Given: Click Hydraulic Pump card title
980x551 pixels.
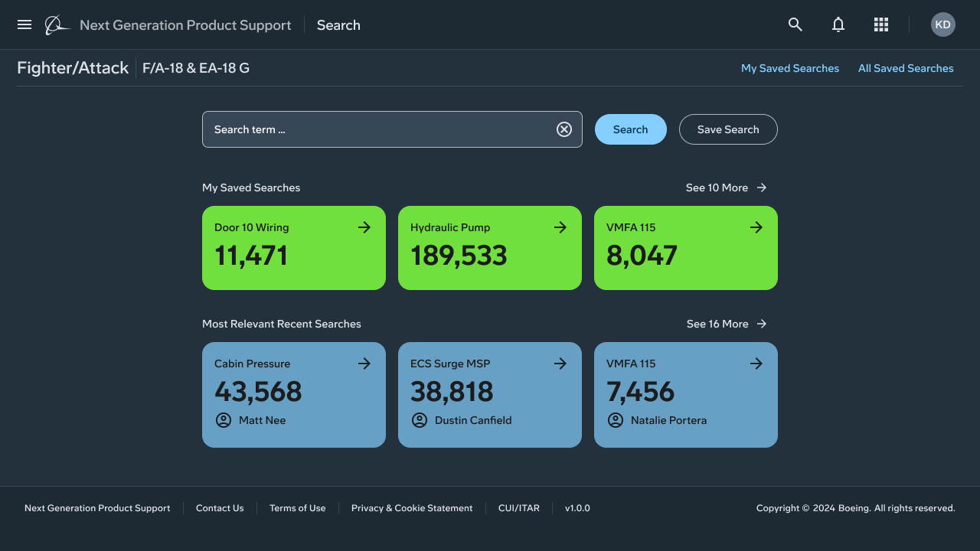Looking at the screenshot, I should tap(450, 227).
